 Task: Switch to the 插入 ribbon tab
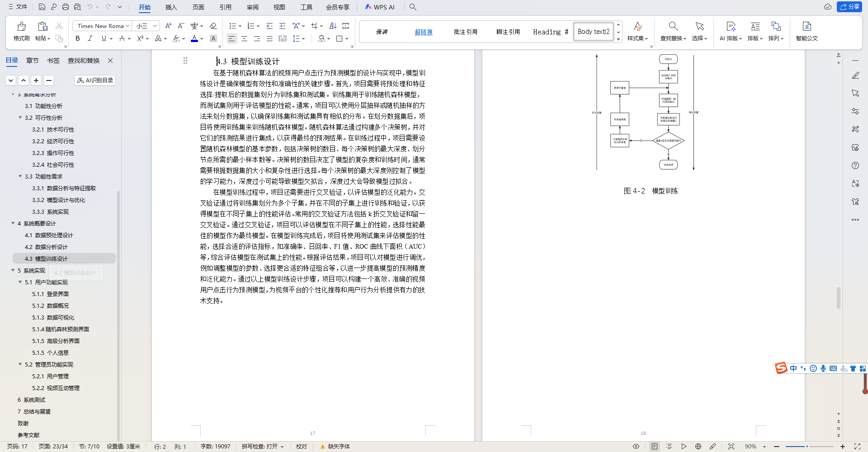[x=171, y=7]
